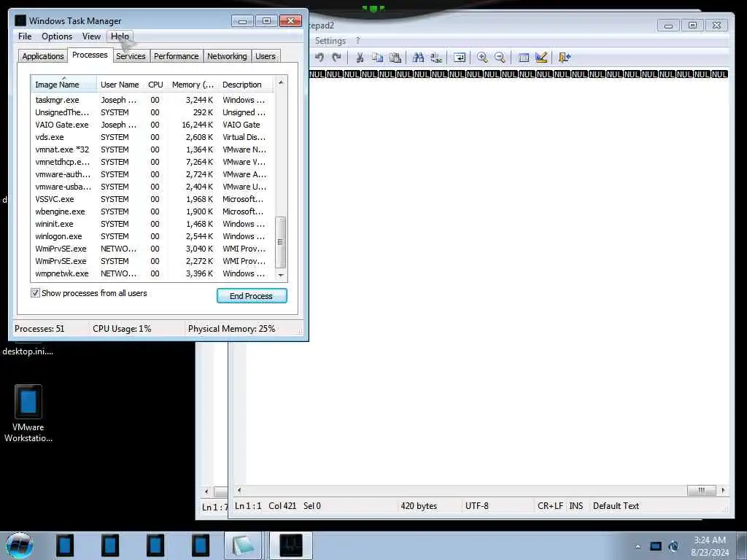The image size is (747, 560).
Task: Open the VMware Workstation desktop shortcut
Action: point(28,413)
